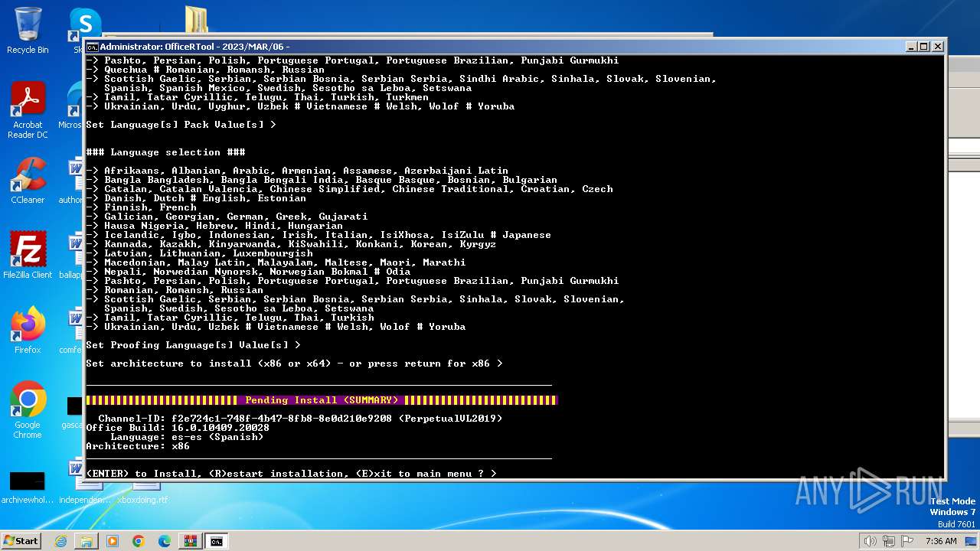Open the Recycle Bin desktop icon

click(x=28, y=31)
